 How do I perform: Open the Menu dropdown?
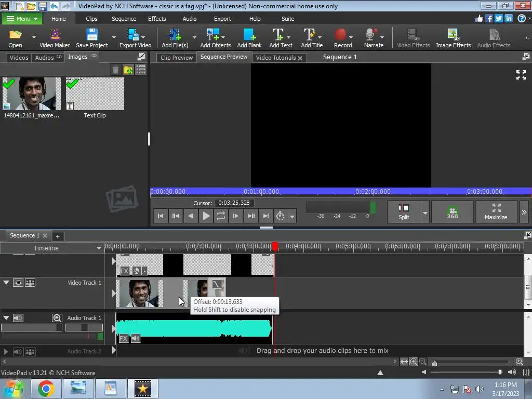(x=22, y=19)
